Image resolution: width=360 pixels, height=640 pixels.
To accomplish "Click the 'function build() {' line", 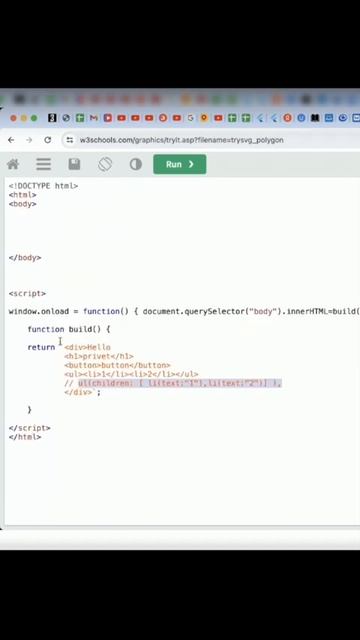I will [x=69, y=329].
